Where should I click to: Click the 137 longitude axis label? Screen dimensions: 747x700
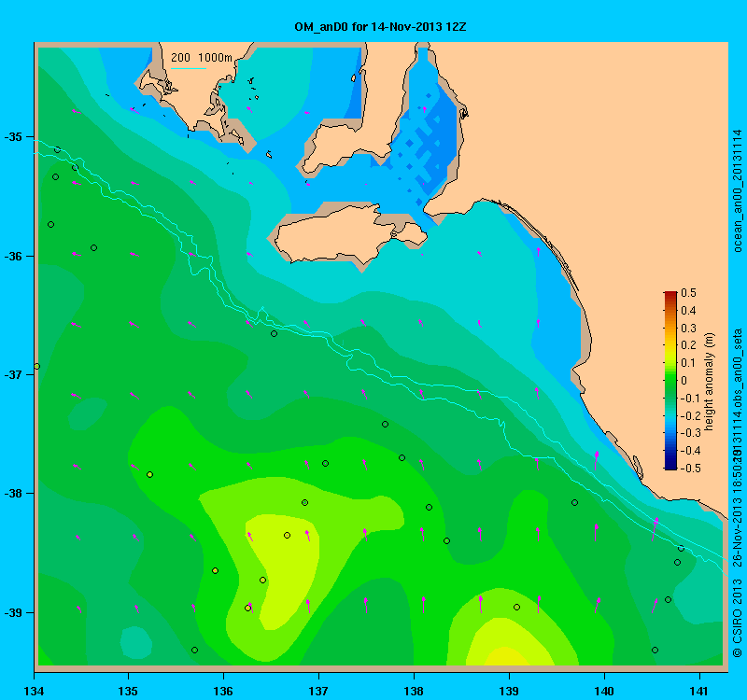click(318, 691)
